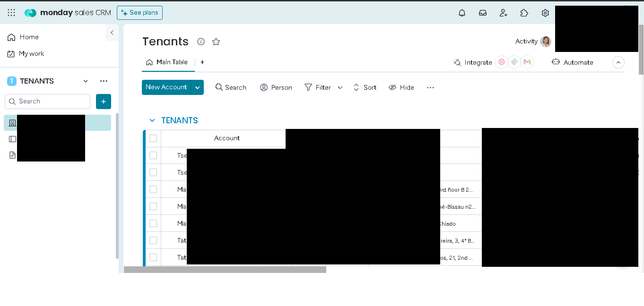Open the apps marketplace puzzle icon
The height and width of the screenshot is (306, 644).
[524, 13]
